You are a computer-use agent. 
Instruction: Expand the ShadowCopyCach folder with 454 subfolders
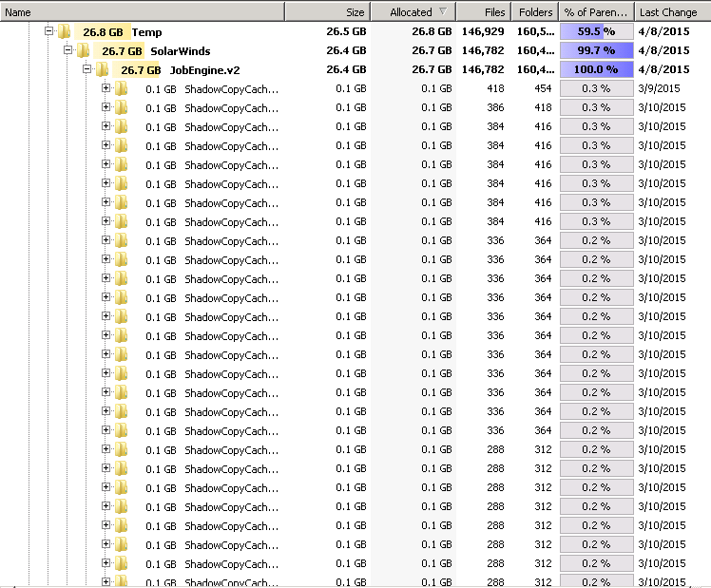click(x=106, y=88)
